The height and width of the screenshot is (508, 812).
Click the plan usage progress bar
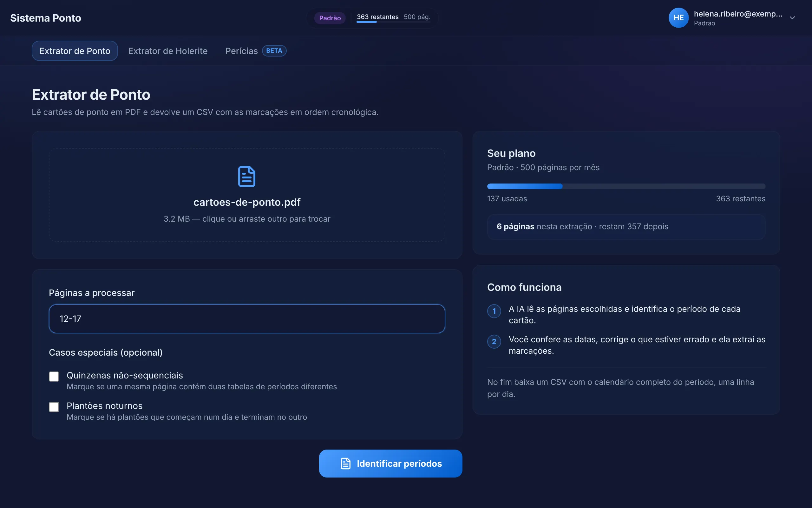[626, 186]
